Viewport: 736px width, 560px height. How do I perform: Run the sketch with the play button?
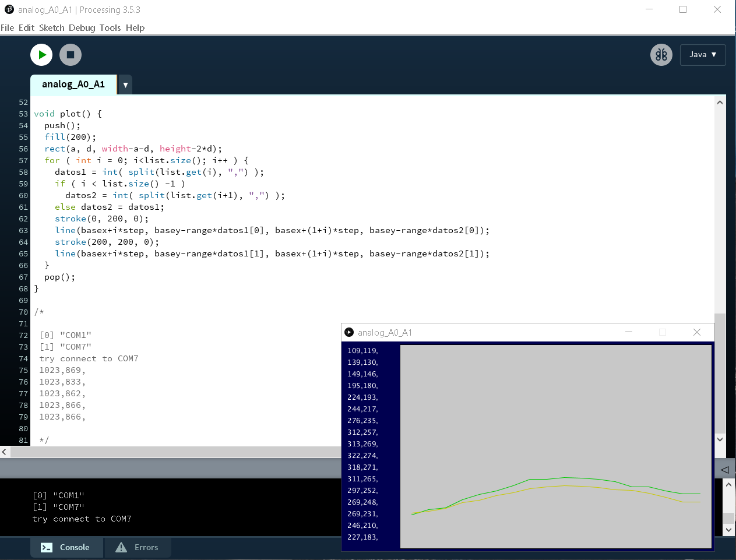41,55
